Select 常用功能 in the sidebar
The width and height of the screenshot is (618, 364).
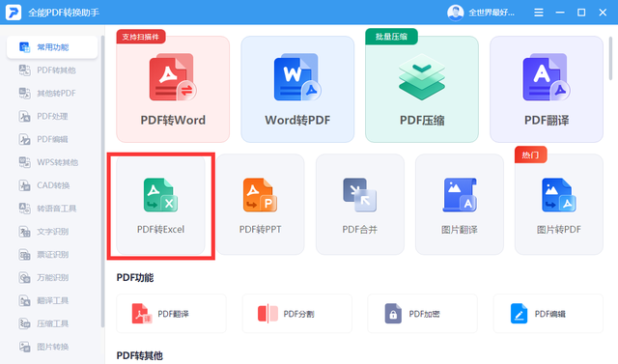pos(52,47)
